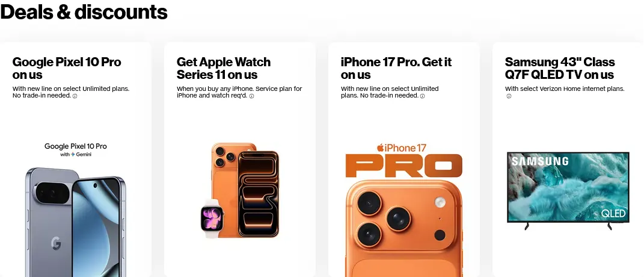Open info icon under Samsung QLED TV offer
The height and width of the screenshot is (277, 644).
point(509,96)
